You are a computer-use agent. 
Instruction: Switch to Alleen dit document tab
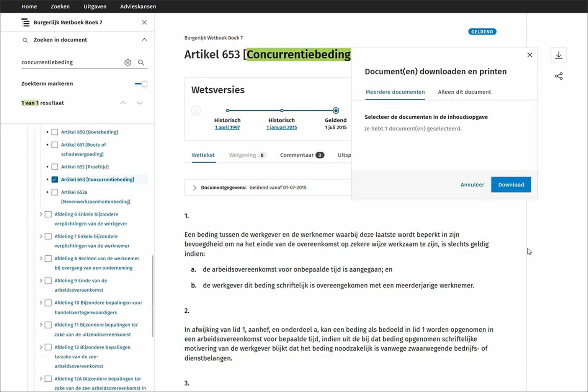464,92
